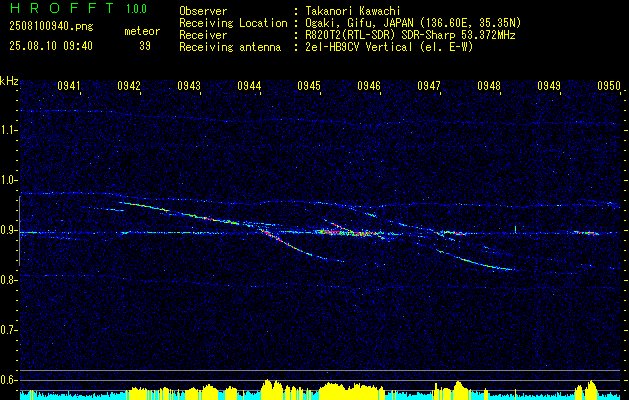The width and height of the screenshot is (629, 400).
Task: Click the Receiver label
Action: pos(203,35)
